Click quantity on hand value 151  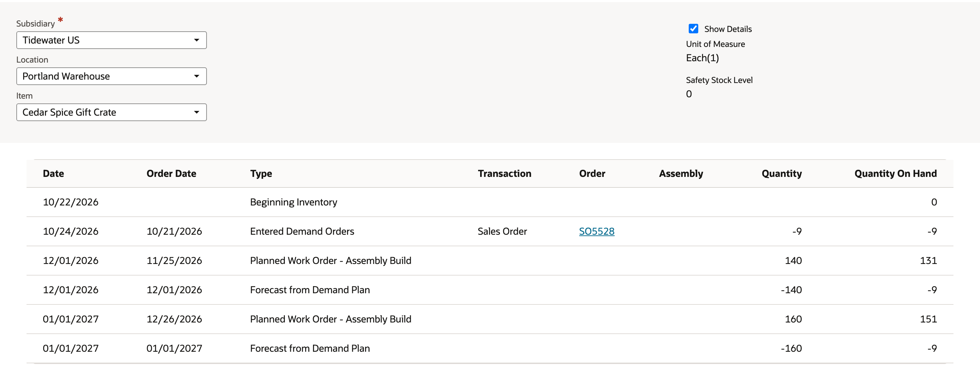pyautogui.click(x=928, y=319)
